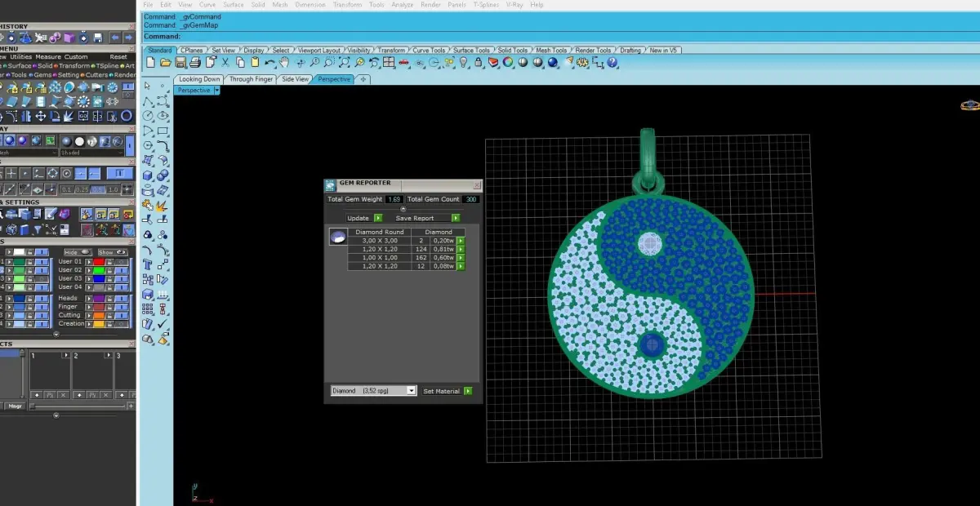Close the Gem Reporter panel
The width and height of the screenshot is (980, 506).
point(477,184)
